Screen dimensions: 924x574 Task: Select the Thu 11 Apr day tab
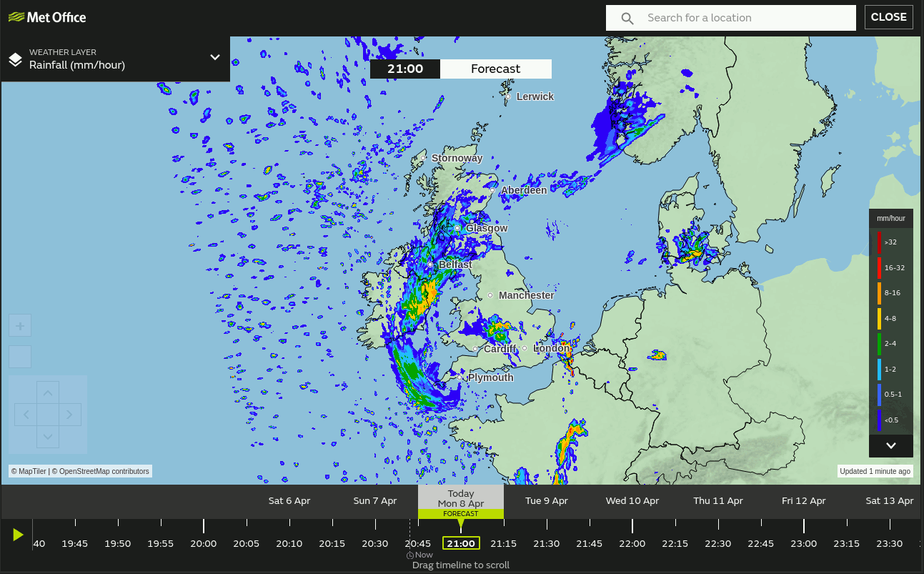click(x=718, y=500)
